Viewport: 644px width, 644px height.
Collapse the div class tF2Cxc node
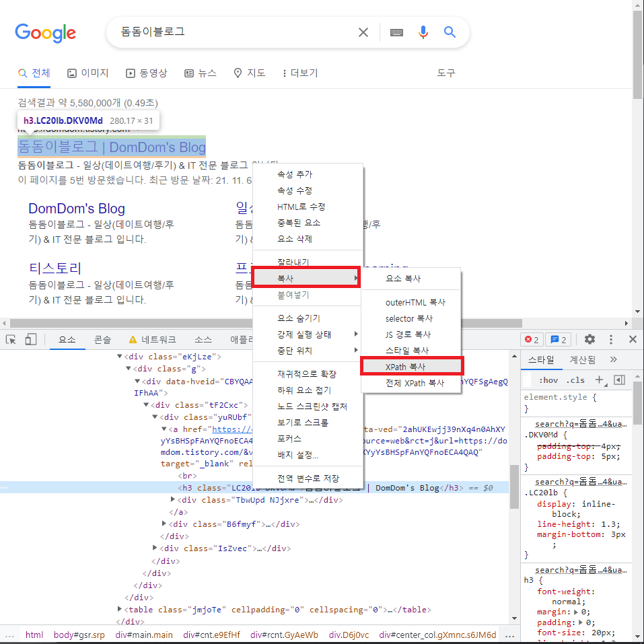146,405
